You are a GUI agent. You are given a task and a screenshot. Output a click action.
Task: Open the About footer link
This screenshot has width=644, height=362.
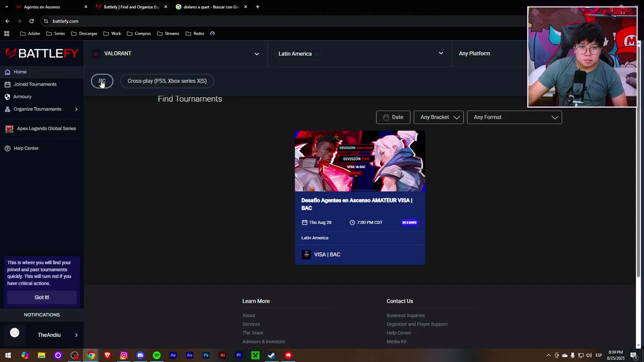(249, 316)
